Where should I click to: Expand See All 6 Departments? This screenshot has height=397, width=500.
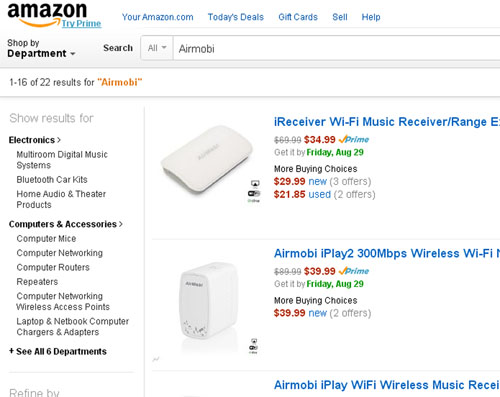click(58, 351)
